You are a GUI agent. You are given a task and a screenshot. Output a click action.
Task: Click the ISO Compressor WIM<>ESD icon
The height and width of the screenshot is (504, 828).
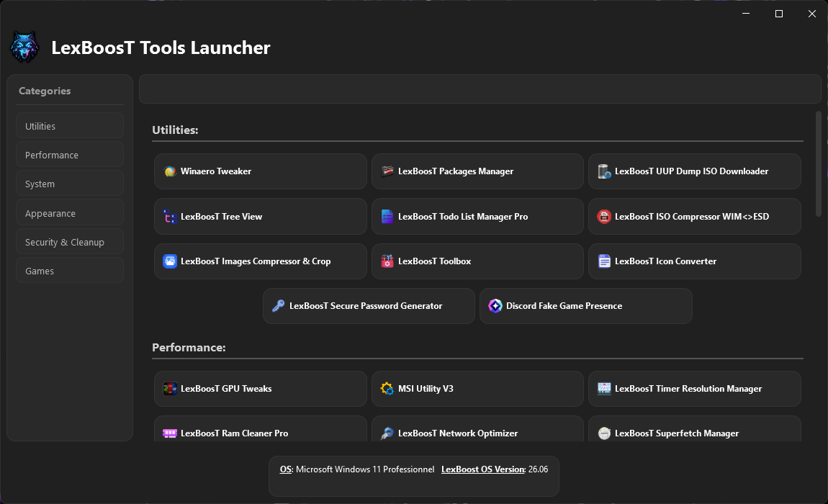pyautogui.click(x=604, y=217)
